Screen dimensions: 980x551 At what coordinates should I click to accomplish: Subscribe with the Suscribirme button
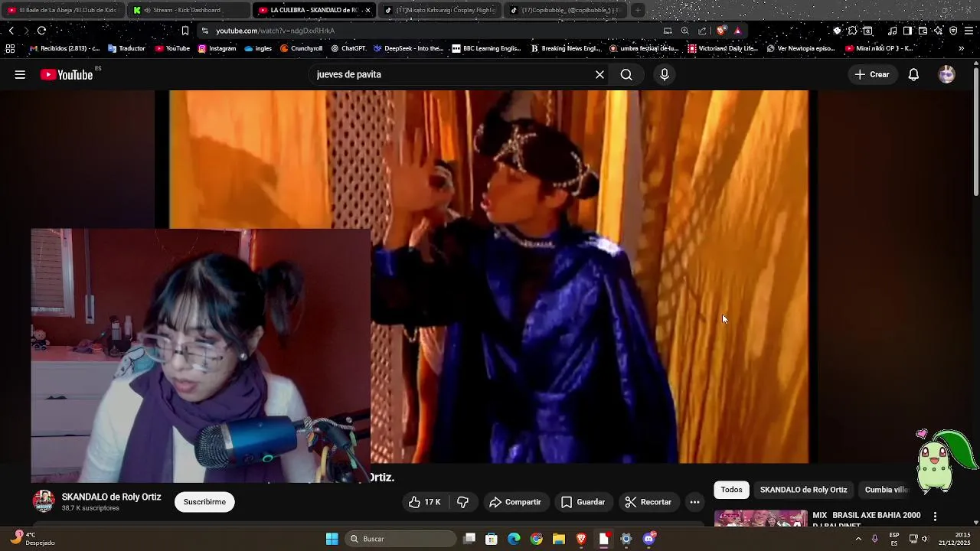pos(204,502)
